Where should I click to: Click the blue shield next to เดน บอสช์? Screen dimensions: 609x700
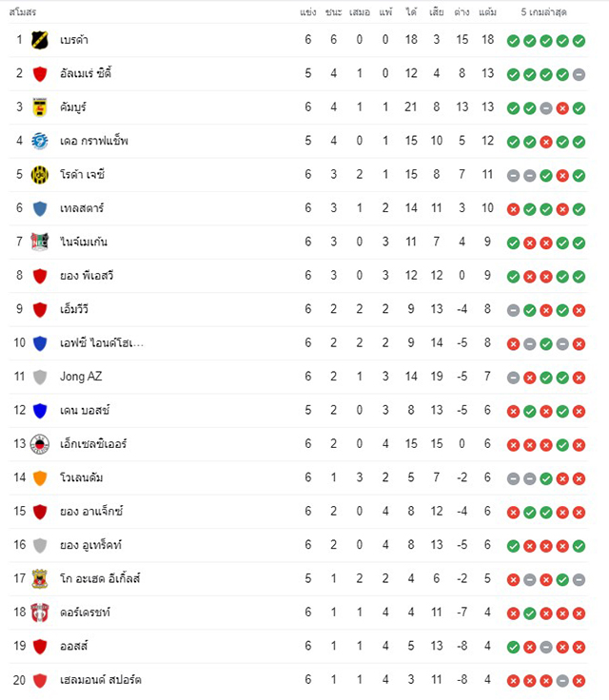[x=40, y=411]
